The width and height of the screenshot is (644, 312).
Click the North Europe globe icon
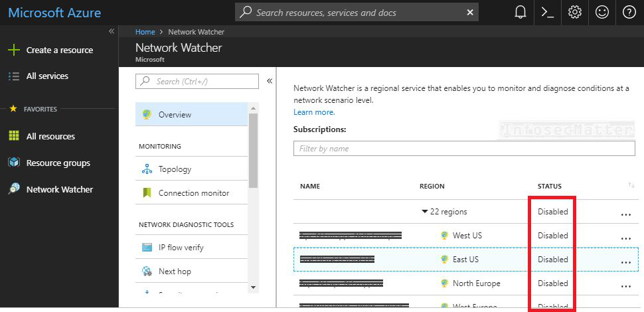pos(444,283)
